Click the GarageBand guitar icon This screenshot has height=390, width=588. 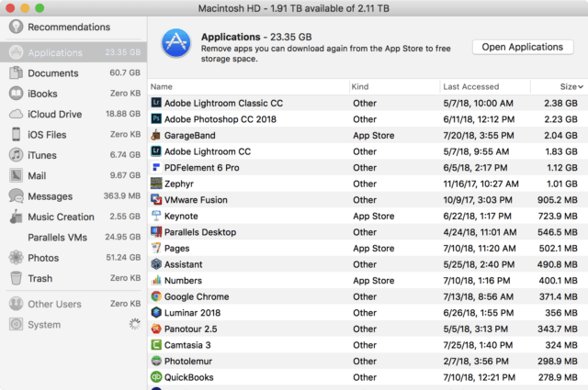click(x=156, y=135)
